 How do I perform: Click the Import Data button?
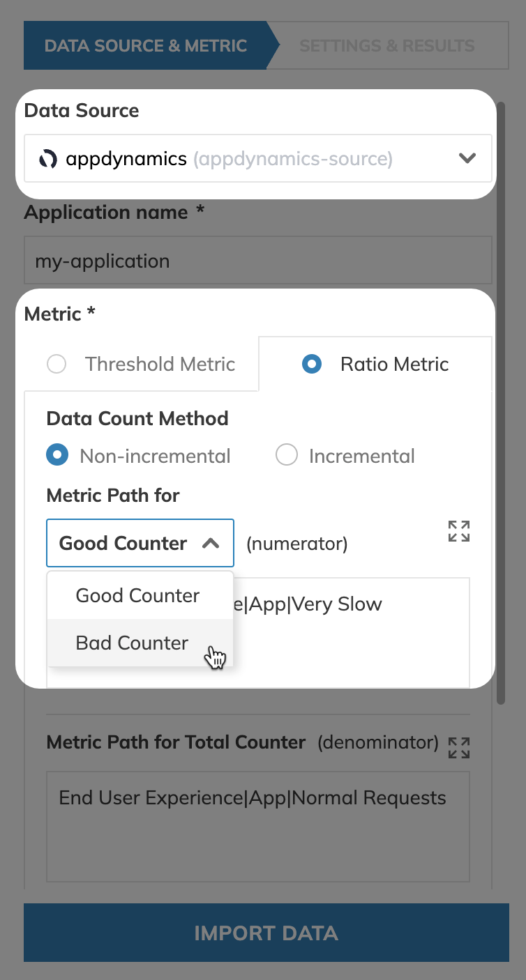[266, 933]
